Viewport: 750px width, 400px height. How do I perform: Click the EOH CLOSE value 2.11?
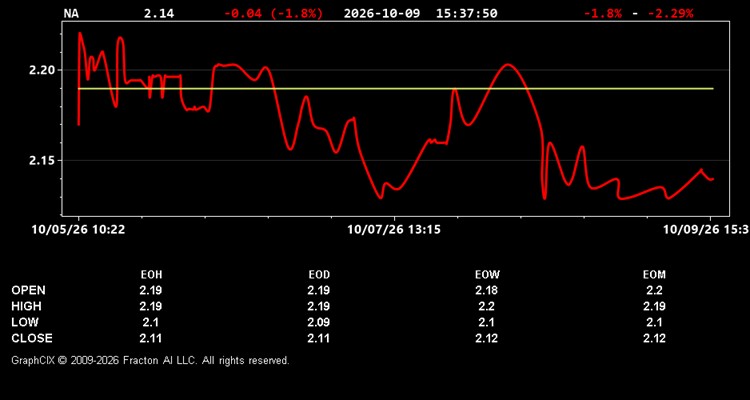tap(151, 338)
